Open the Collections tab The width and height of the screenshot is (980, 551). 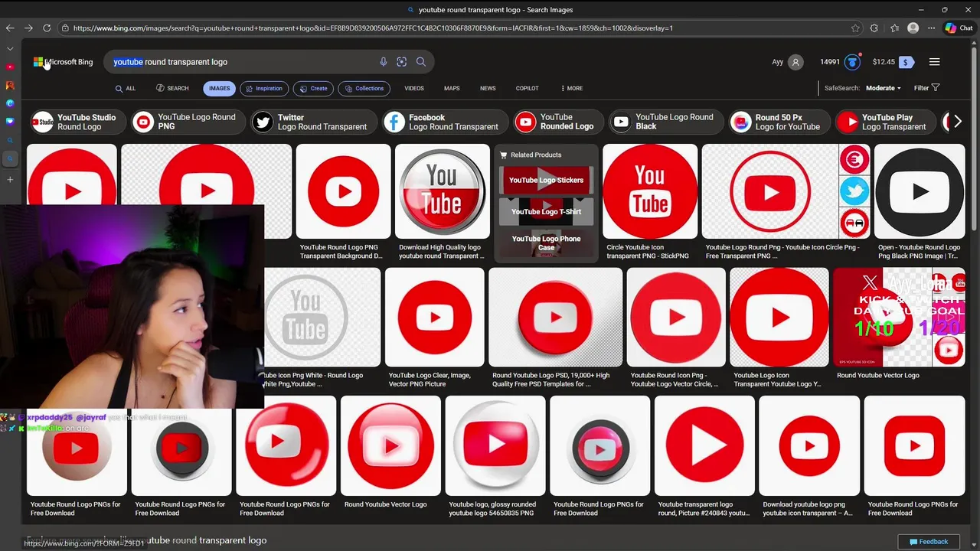coord(364,88)
